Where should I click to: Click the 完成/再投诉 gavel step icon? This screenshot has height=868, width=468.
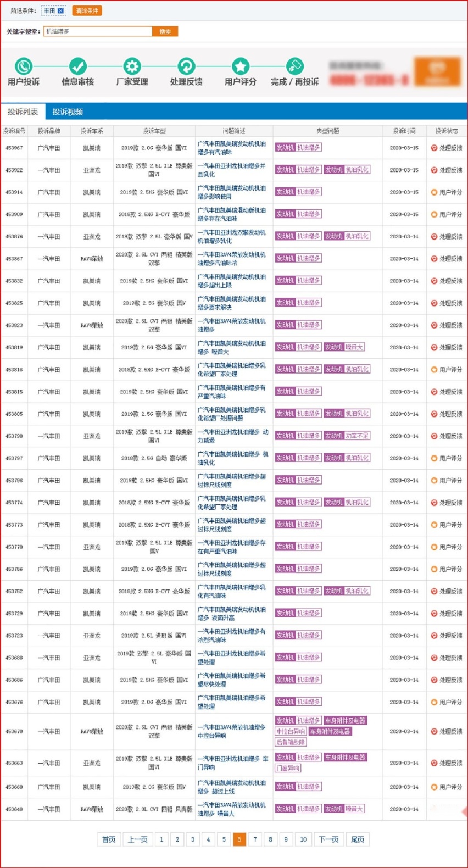point(295,66)
